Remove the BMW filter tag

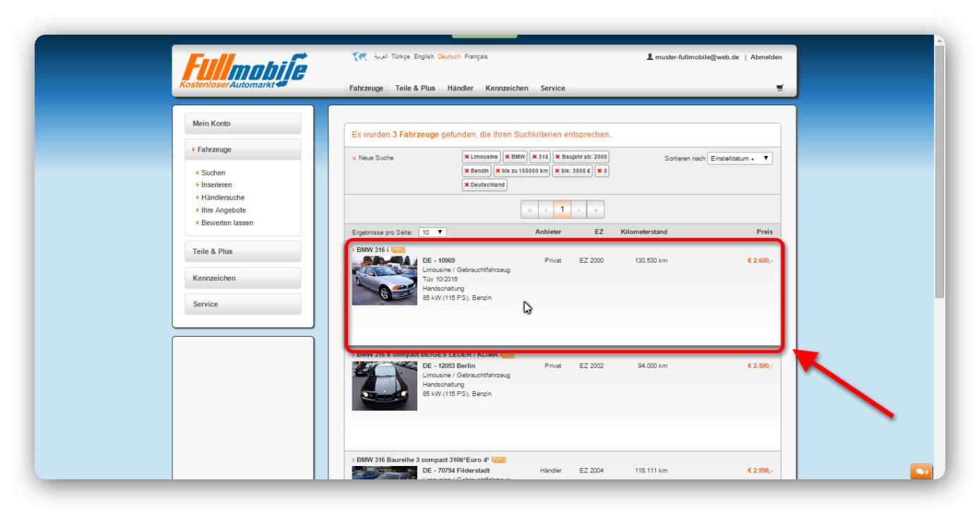515,157
